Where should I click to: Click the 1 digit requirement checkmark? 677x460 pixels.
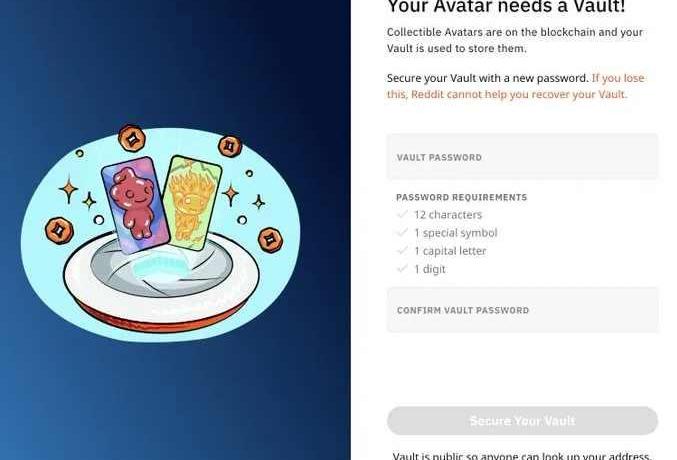[402, 269]
